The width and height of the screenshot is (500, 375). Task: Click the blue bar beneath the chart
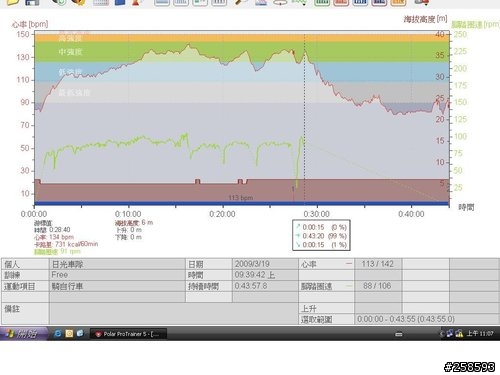click(242, 203)
